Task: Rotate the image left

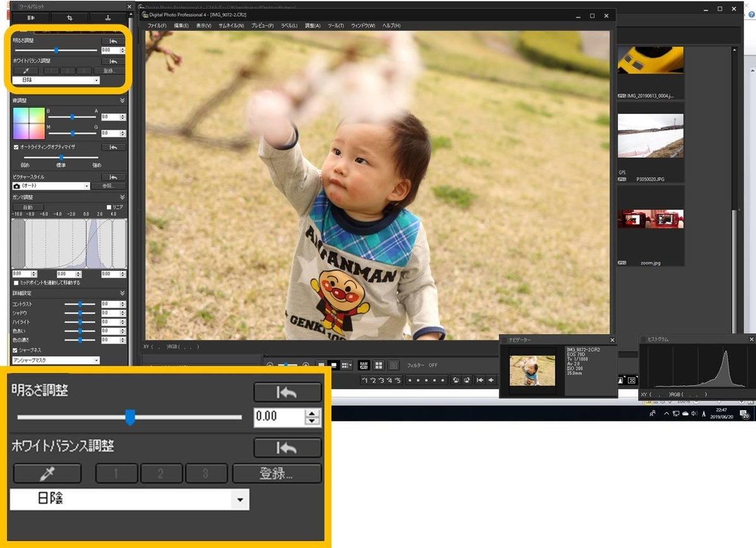Action: [456, 380]
